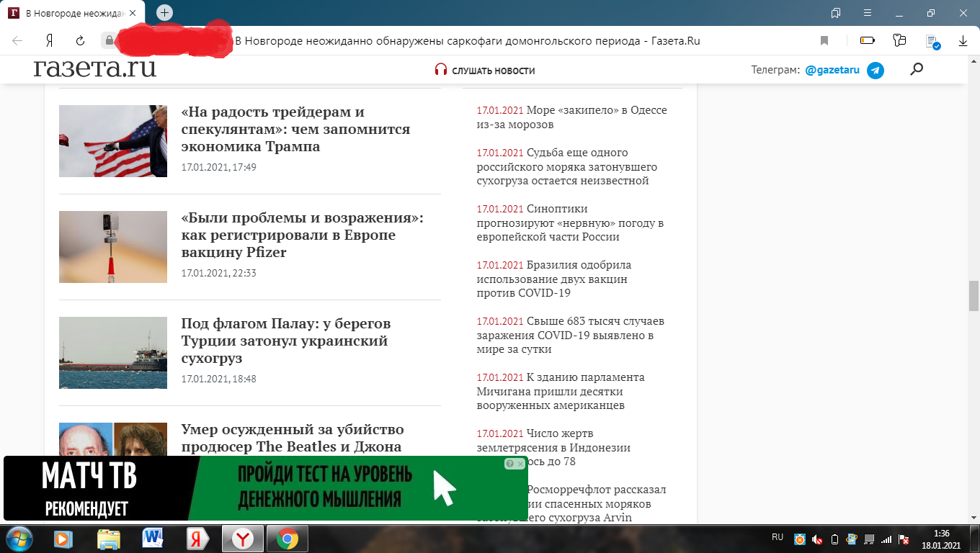This screenshot has width=980, height=553.
Task: Open news 'К зданию парламента Мичигана'
Action: pyautogui.click(x=561, y=391)
